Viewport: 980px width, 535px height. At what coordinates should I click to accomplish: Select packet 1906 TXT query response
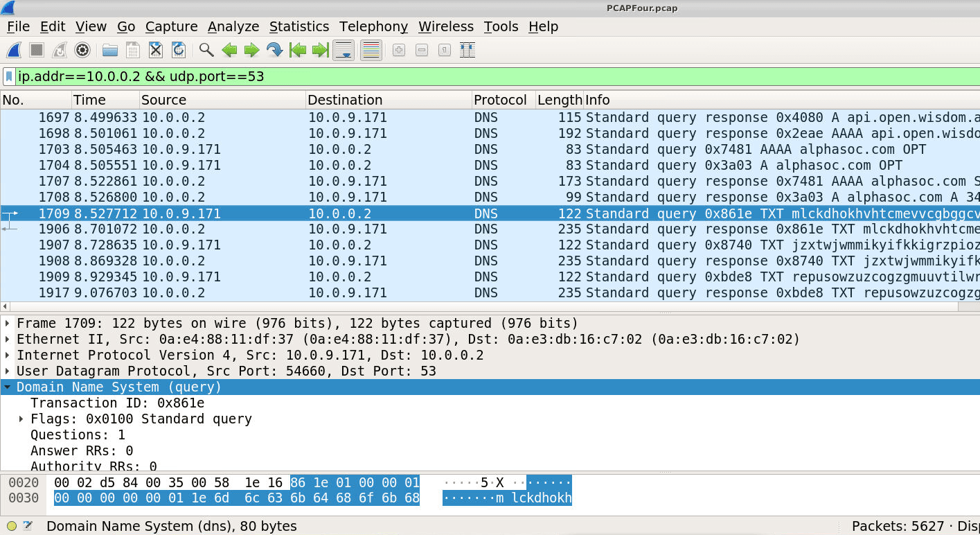click(x=490, y=229)
